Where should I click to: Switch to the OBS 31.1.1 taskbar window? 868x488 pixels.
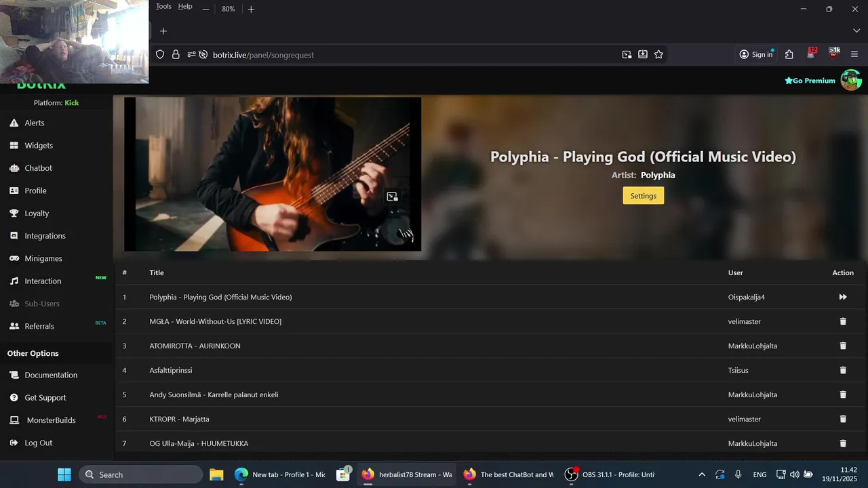[x=610, y=474]
